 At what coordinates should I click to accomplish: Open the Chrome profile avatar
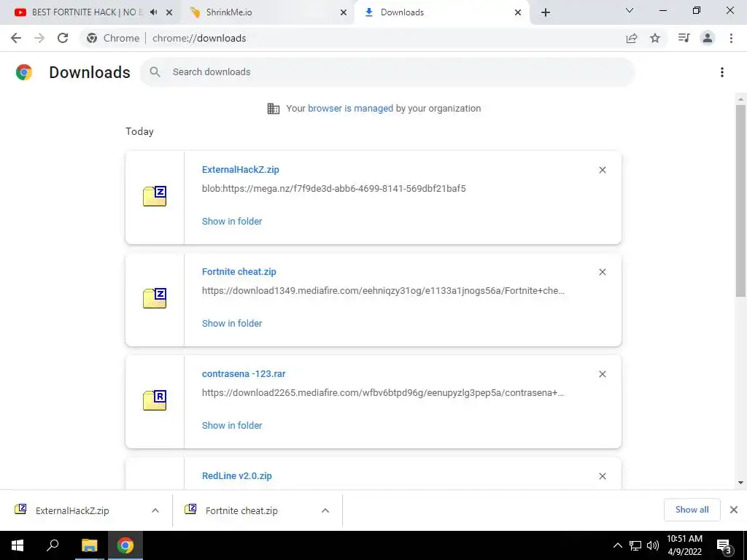(x=708, y=38)
